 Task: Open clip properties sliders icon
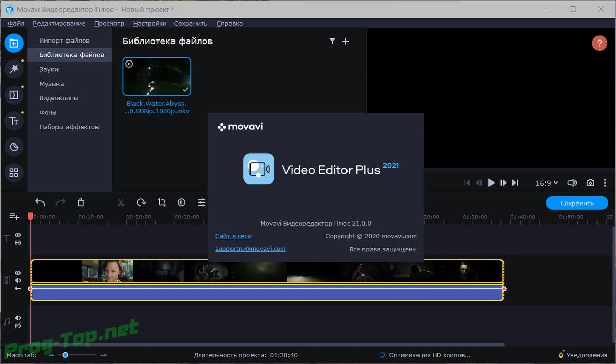coord(202,203)
